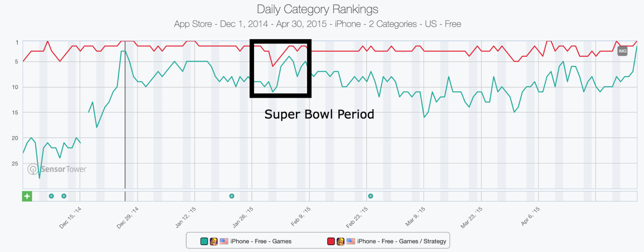Click the Super Bowl Period annotation label

click(319, 115)
